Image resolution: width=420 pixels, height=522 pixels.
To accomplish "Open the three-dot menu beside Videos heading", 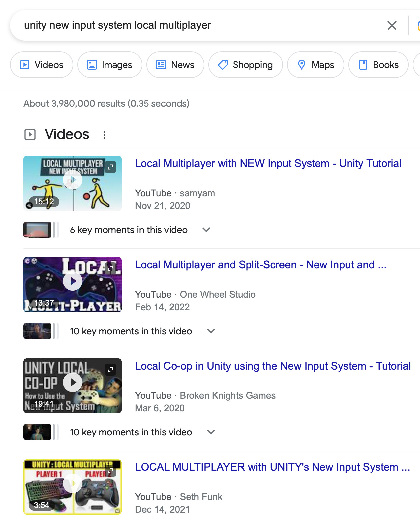I will click(105, 135).
